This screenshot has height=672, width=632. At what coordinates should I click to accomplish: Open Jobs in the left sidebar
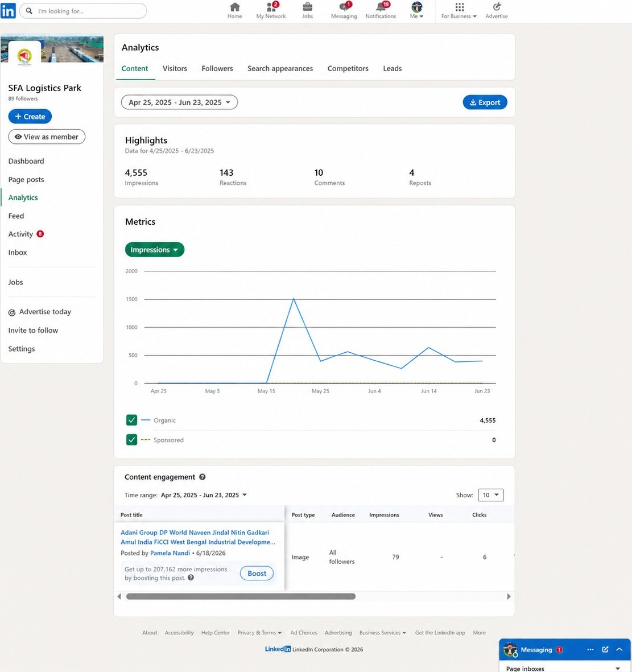(15, 282)
